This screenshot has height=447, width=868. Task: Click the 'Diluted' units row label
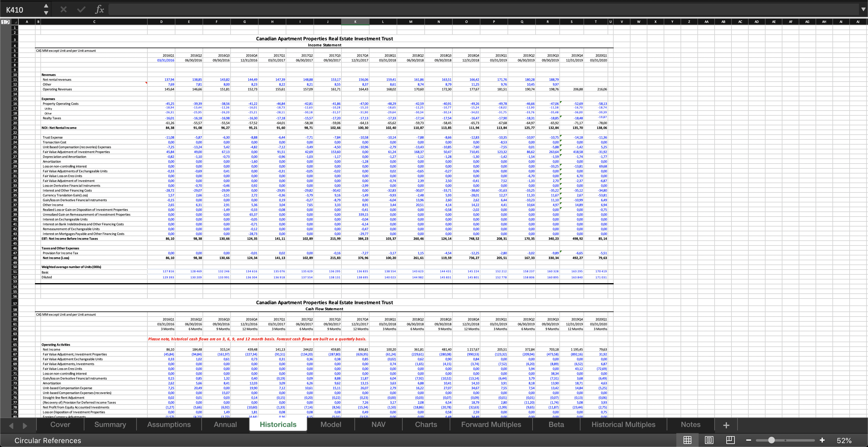pyautogui.click(x=46, y=277)
